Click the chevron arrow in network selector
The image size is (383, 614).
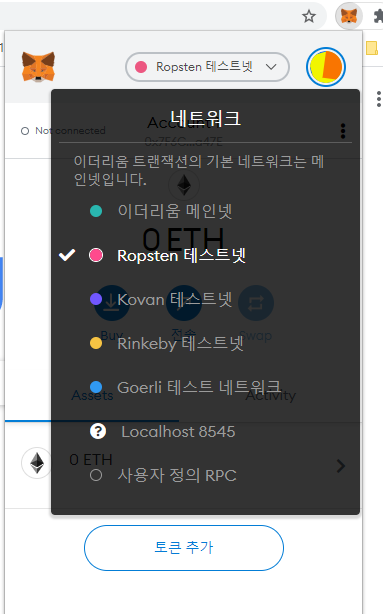tap(271, 67)
